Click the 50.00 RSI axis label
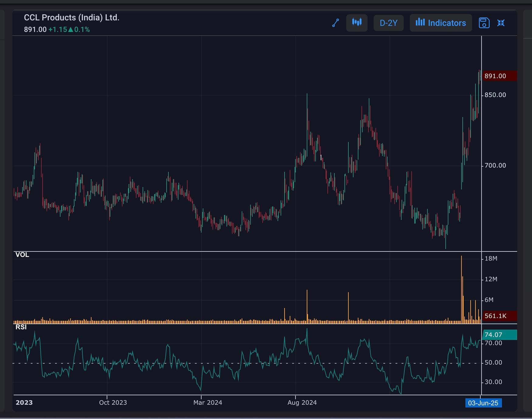This screenshot has height=419, width=532. click(493, 363)
